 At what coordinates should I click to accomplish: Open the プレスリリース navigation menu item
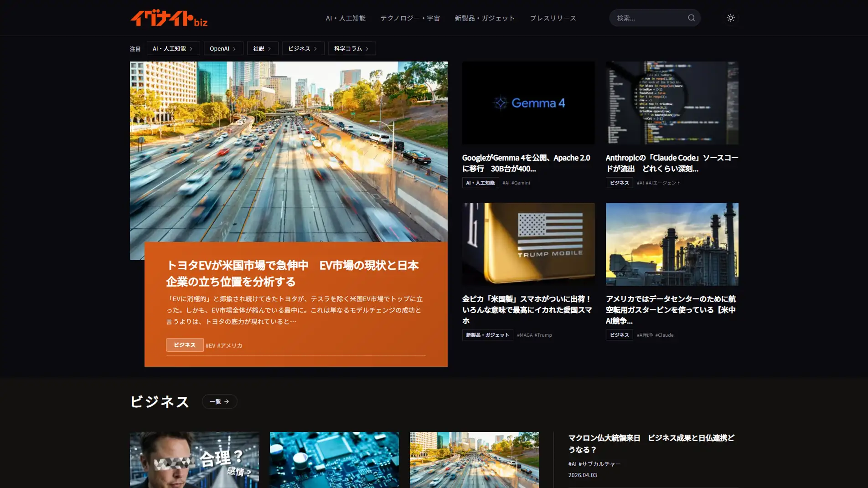553,18
